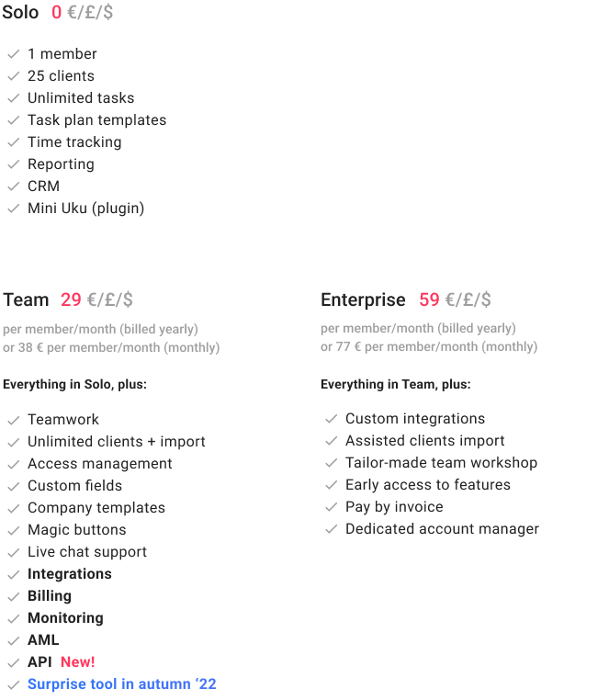Viewport: 609px width, 700px height.
Task: Click the checkmark next to Pay by invoice
Action: click(x=332, y=507)
